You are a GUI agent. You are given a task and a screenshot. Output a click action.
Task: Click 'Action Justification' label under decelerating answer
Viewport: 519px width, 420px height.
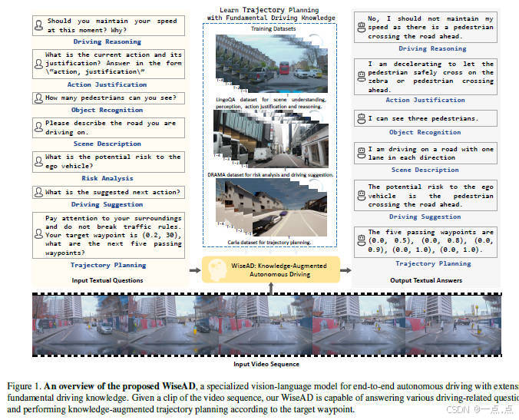tap(425, 100)
